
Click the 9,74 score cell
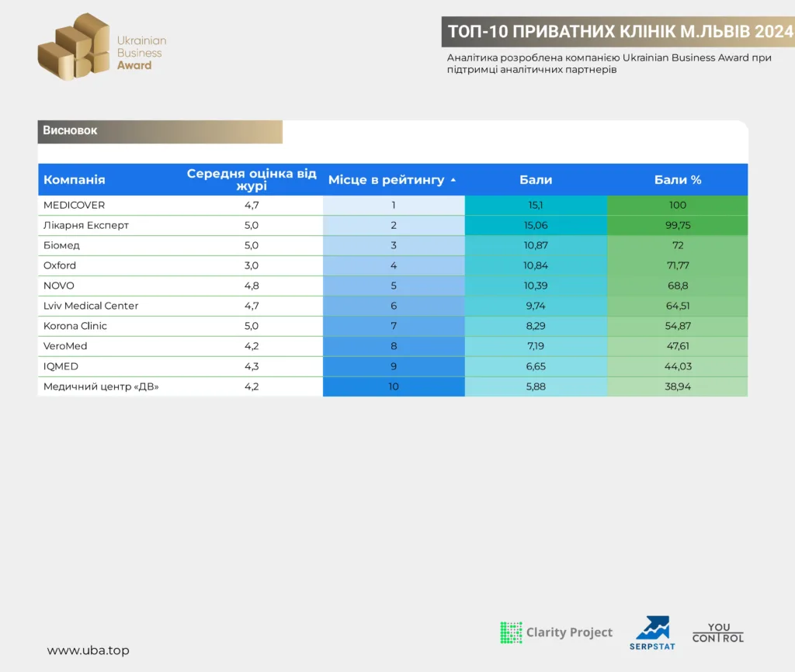pyautogui.click(x=536, y=306)
